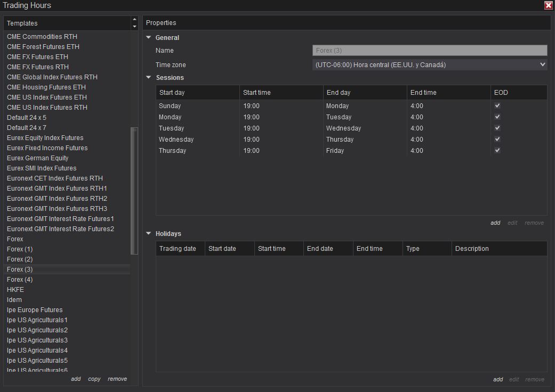
Task: Add a new holiday entry
Action: [x=497, y=380]
